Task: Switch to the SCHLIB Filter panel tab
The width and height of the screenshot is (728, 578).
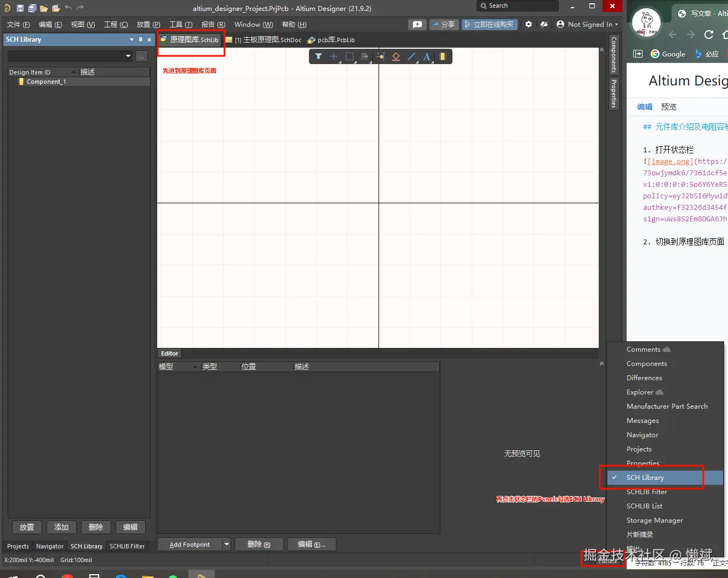Action: click(127, 546)
